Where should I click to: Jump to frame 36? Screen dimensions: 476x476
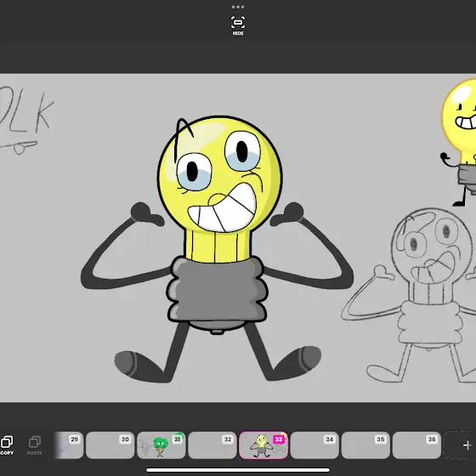416,445
